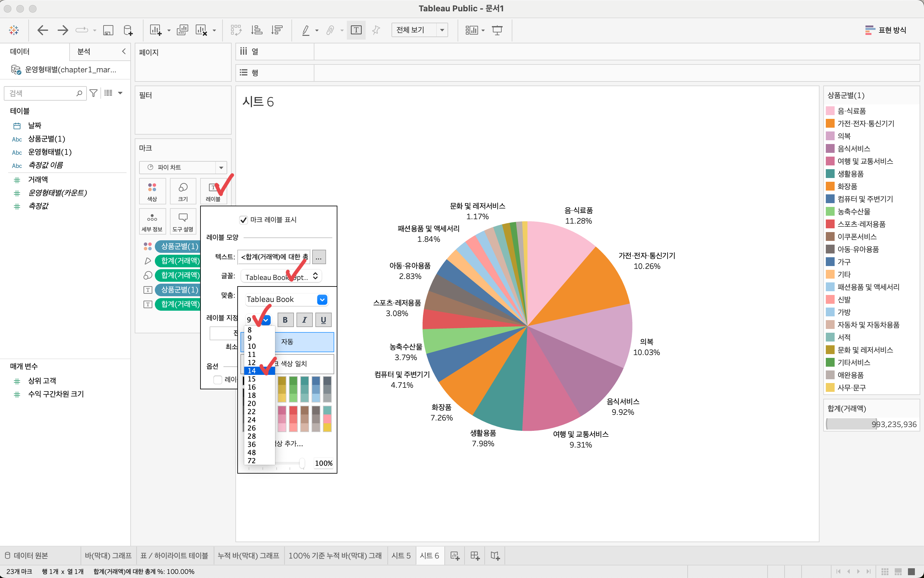Click the swap rows and columns icon
This screenshot has height=578, width=924.
click(x=236, y=30)
